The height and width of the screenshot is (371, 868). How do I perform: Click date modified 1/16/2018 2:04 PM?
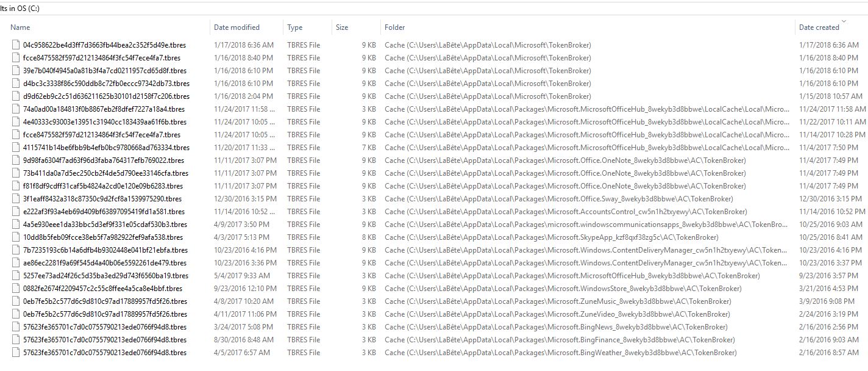244,96
